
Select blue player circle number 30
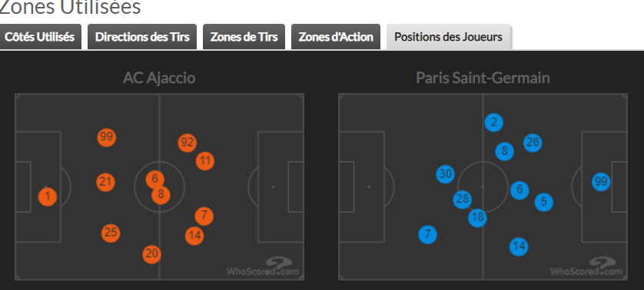(445, 175)
